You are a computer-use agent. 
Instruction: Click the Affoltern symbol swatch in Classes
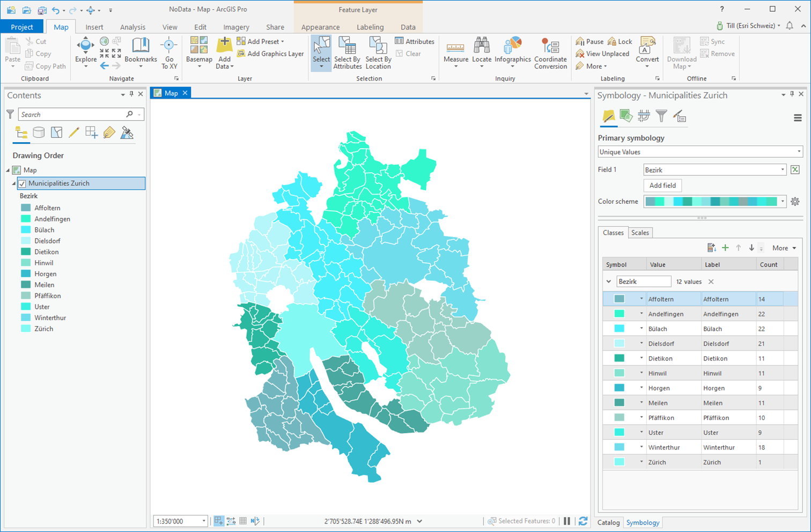[x=619, y=299]
